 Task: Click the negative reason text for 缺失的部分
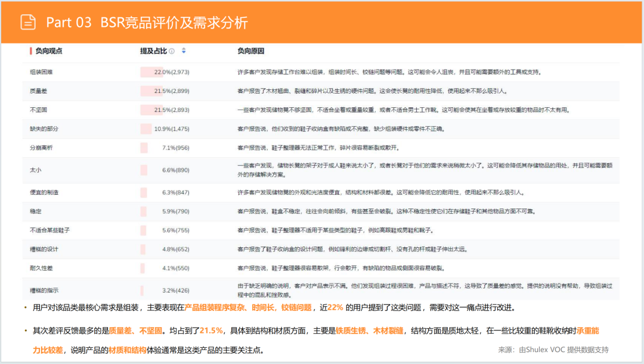click(342, 129)
